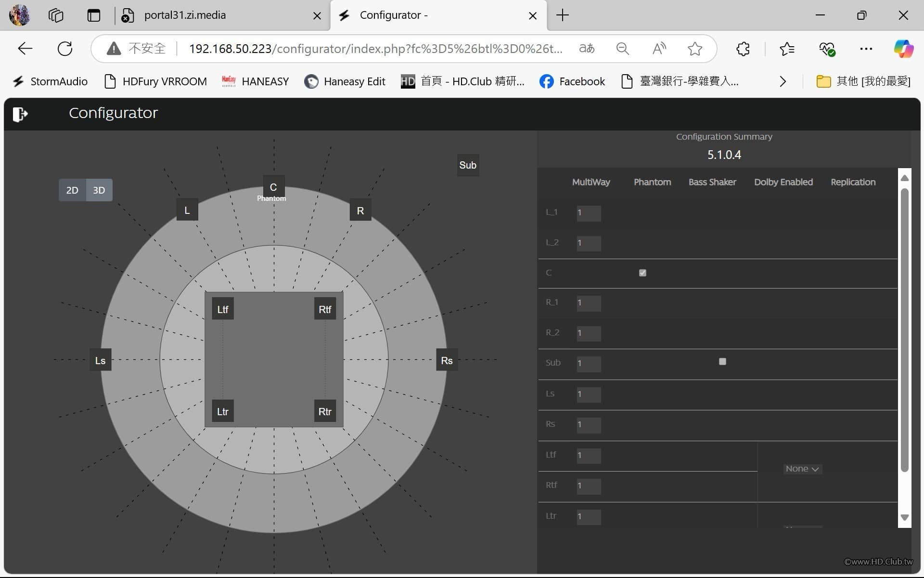The image size is (924, 578).
Task: Click the L_1 MultiWay input field
Action: 589,213
